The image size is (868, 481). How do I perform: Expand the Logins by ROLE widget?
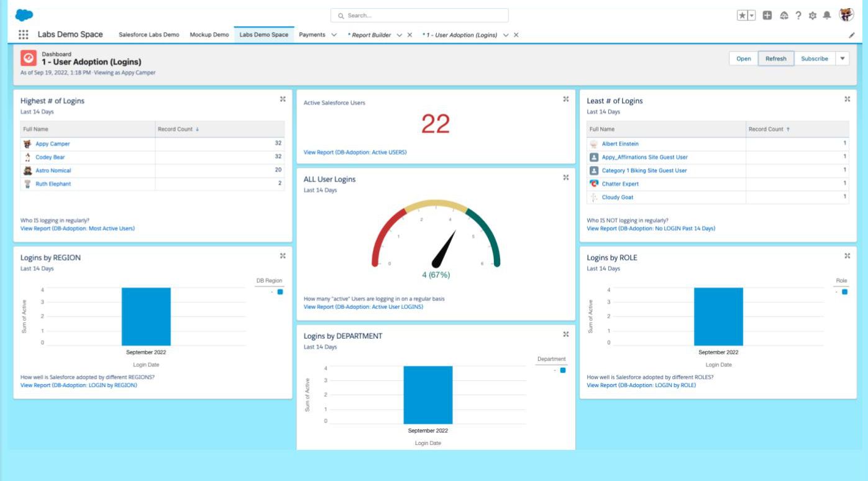point(847,255)
